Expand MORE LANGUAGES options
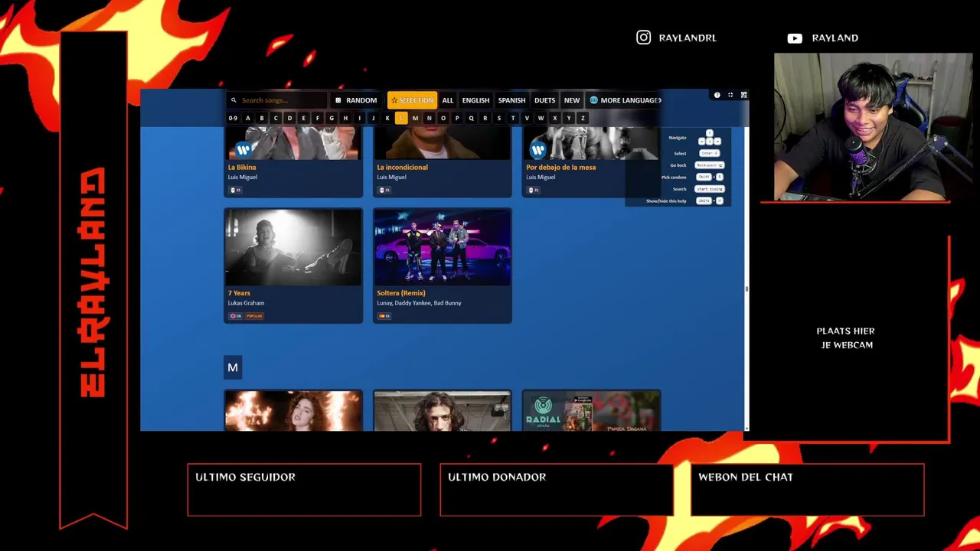The height and width of the screenshot is (551, 980). pos(626,100)
